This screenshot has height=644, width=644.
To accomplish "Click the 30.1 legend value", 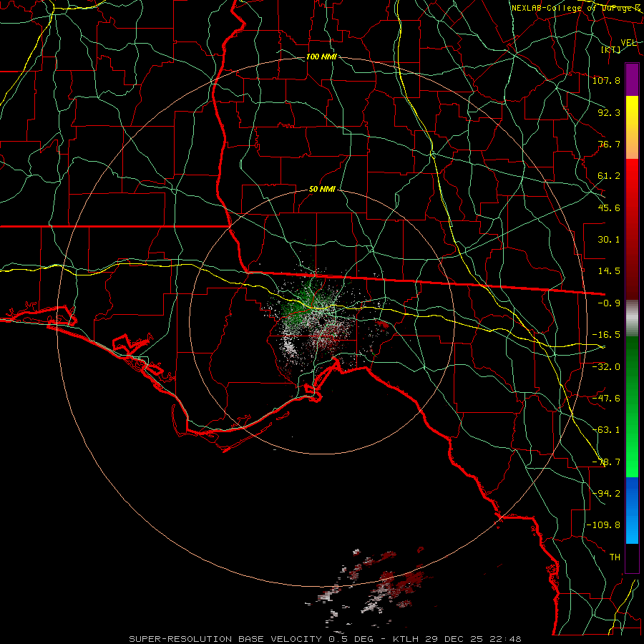I will click(x=609, y=240).
